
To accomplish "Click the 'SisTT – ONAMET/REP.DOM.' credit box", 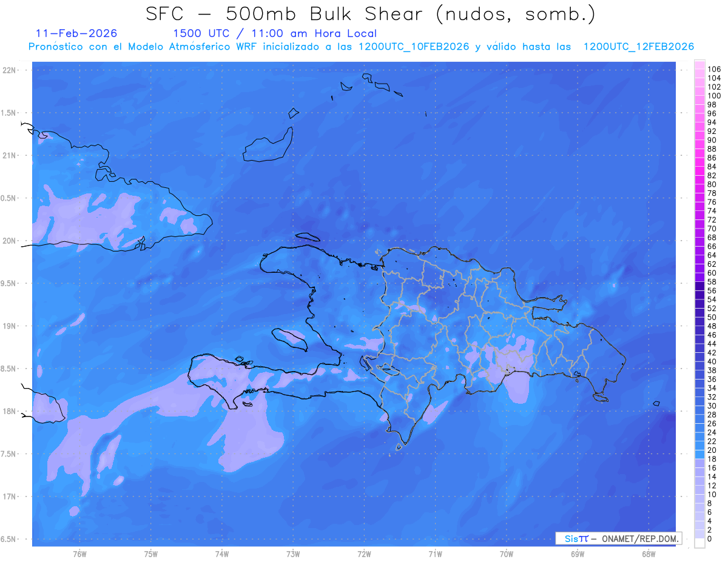I will point(619,538).
